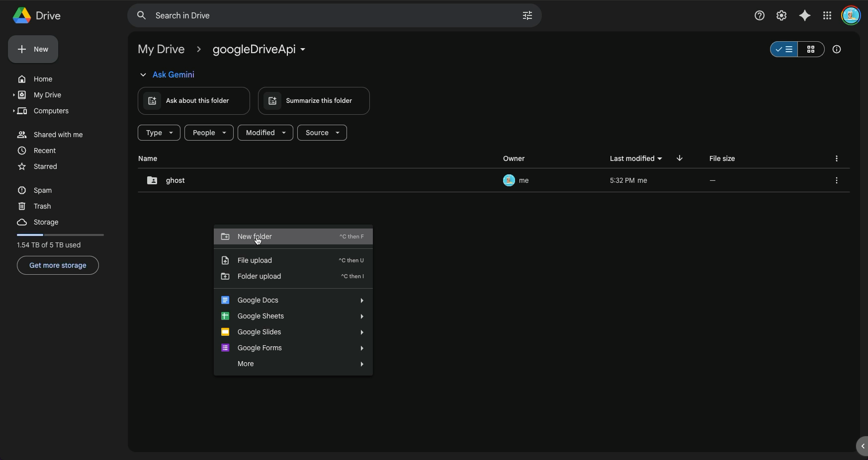Open the More submenu
Screen dimensions: 868x460
(x=293, y=364)
